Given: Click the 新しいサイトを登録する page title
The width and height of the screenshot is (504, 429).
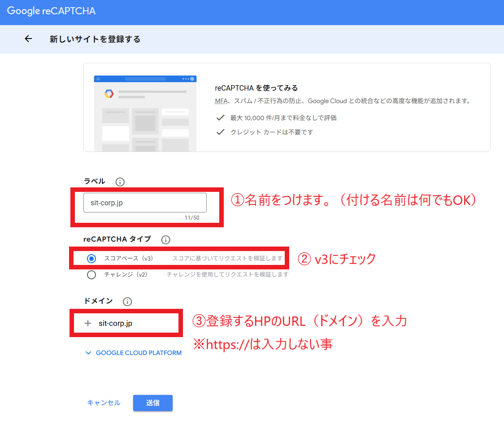Looking at the screenshot, I should coord(95,39).
